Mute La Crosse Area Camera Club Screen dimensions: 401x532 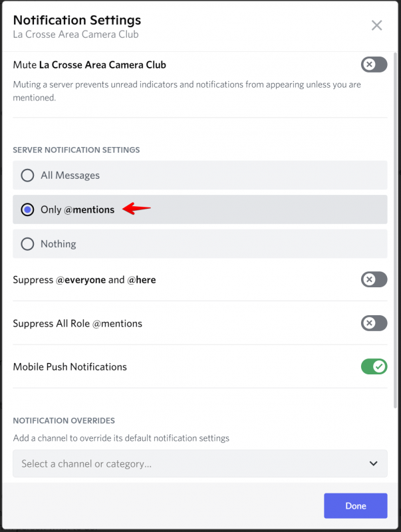coord(373,65)
